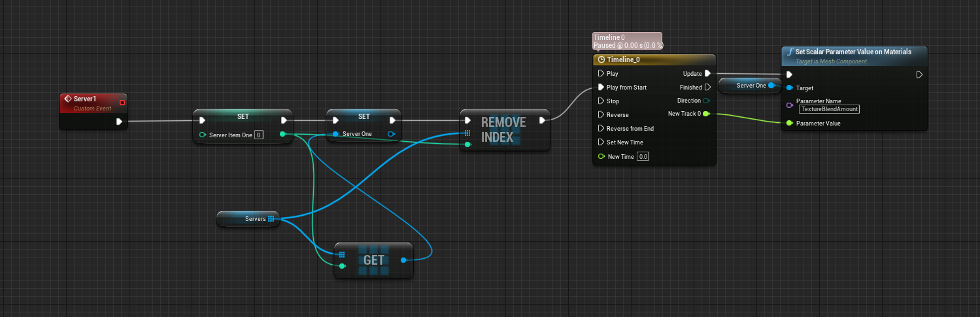980x317 pixels.
Task: Click the function icon on Set Scalar Parameter node
Action: click(x=790, y=52)
